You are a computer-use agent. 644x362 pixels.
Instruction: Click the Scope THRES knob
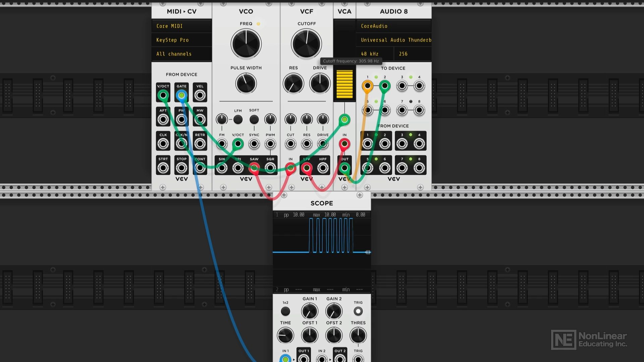[x=358, y=335]
